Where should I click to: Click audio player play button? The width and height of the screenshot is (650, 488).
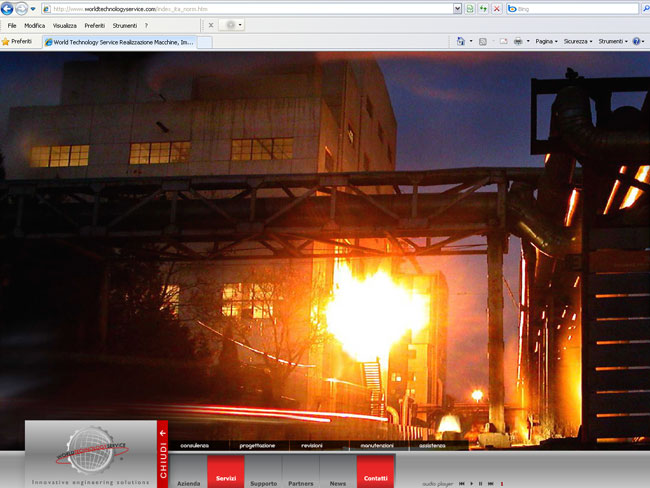pos(472,484)
